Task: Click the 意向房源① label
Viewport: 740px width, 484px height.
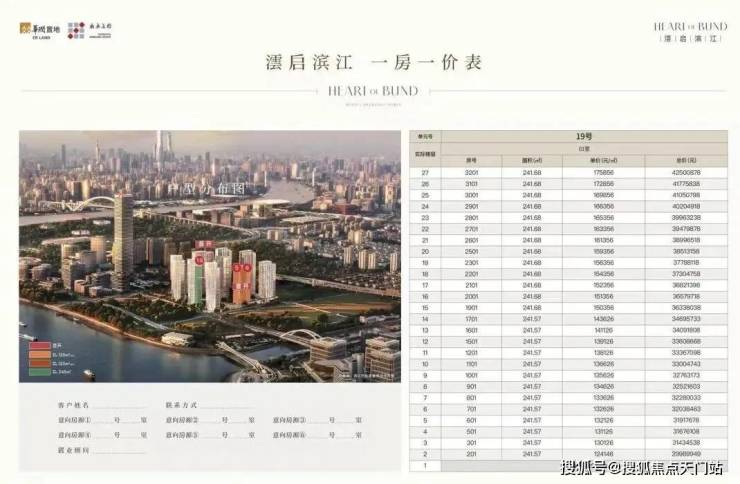Action: (74, 420)
